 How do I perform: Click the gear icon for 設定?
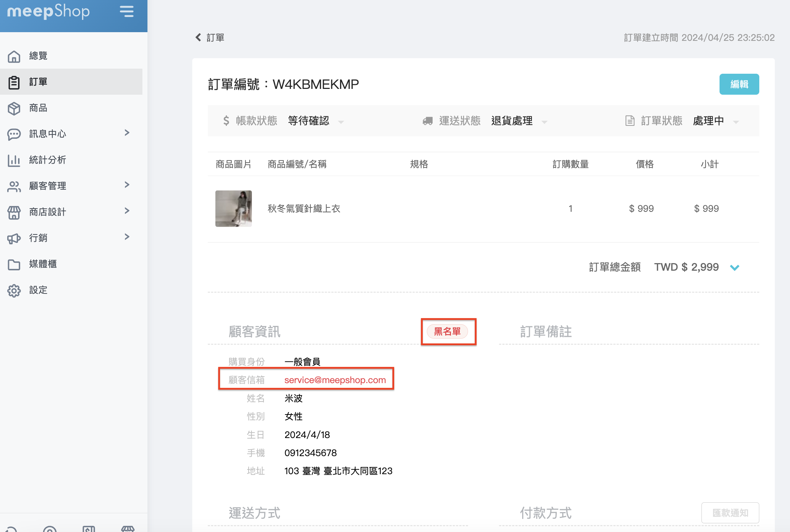pyautogui.click(x=14, y=290)
